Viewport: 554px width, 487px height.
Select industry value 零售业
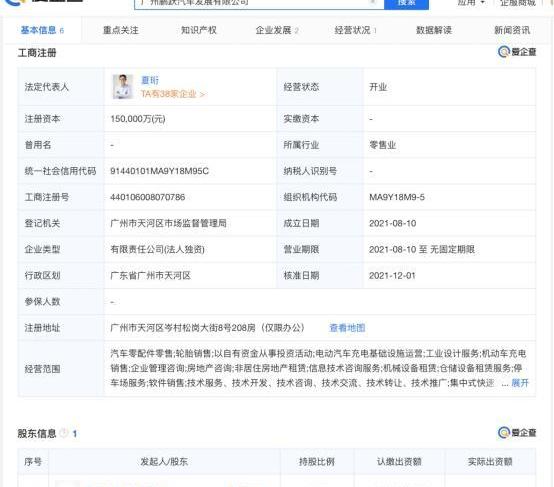pos(383,145)
